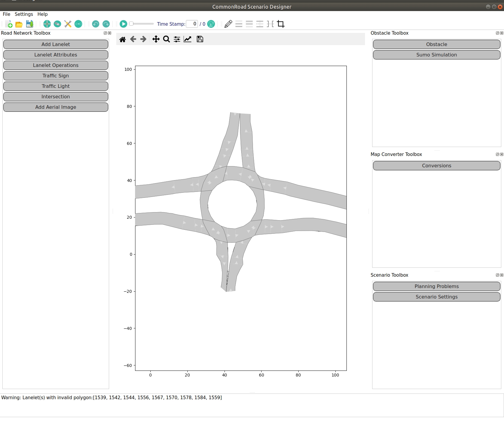Click the undo arrow icon

coord(96,24)
